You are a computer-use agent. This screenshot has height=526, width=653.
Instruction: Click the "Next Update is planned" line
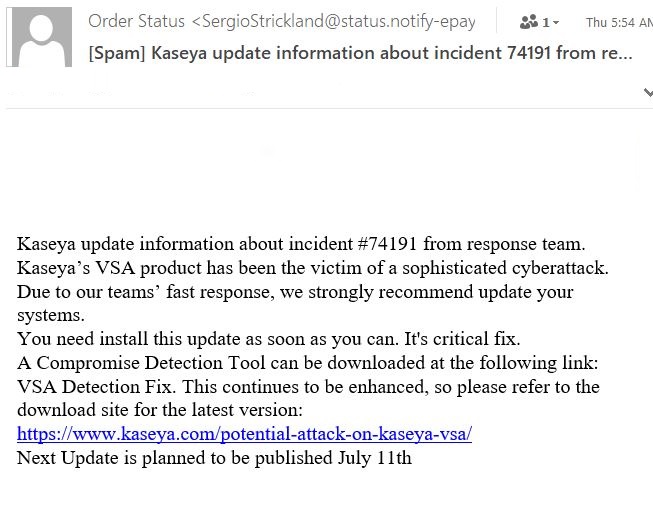[x=214, y=458]
